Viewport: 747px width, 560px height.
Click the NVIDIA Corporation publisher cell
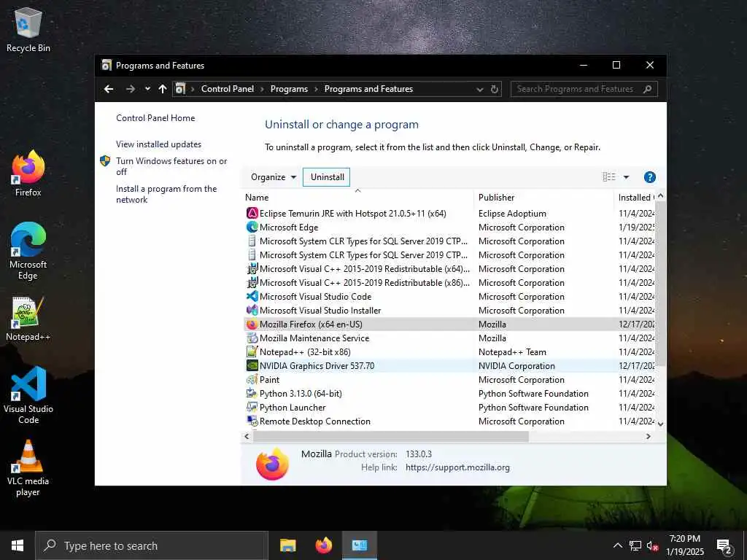[x=516, y=366]
